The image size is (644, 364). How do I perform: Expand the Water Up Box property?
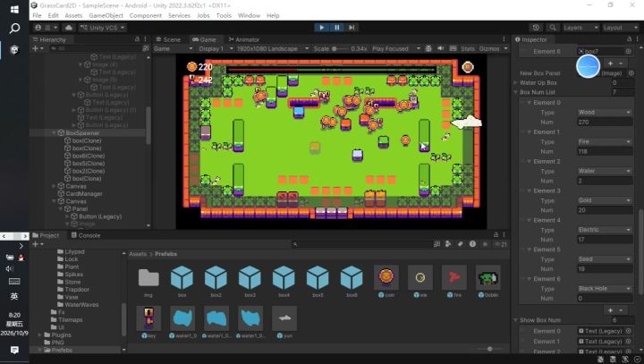(x=516, y=82)
